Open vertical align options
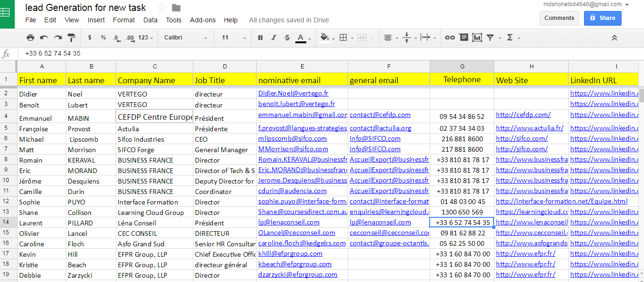 click(x=409, y=38)
